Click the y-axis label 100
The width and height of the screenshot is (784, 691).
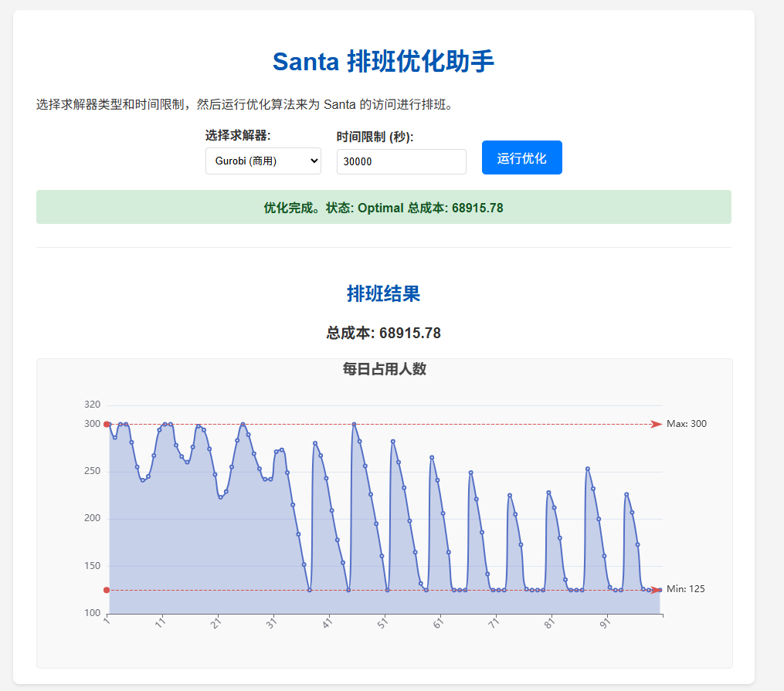(92, 612)
